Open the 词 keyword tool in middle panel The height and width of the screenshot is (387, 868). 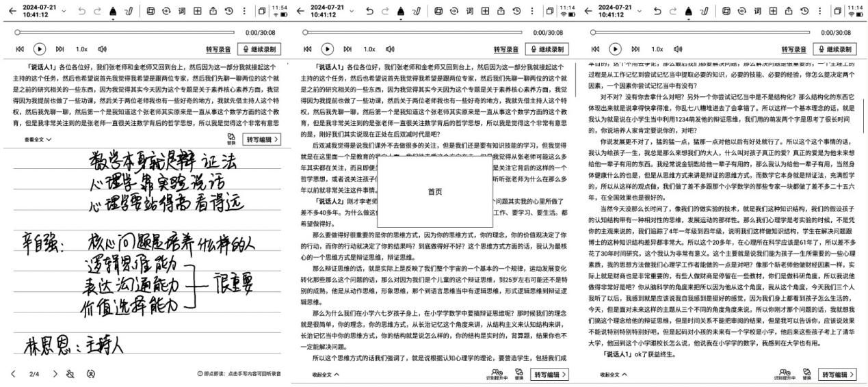[471, 11]
